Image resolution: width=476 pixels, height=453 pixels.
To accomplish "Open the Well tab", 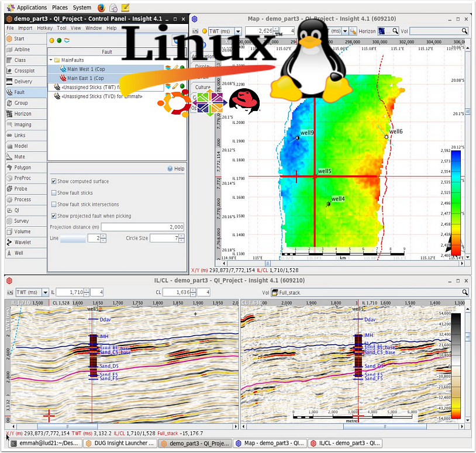I will click(x=26, y=253).
